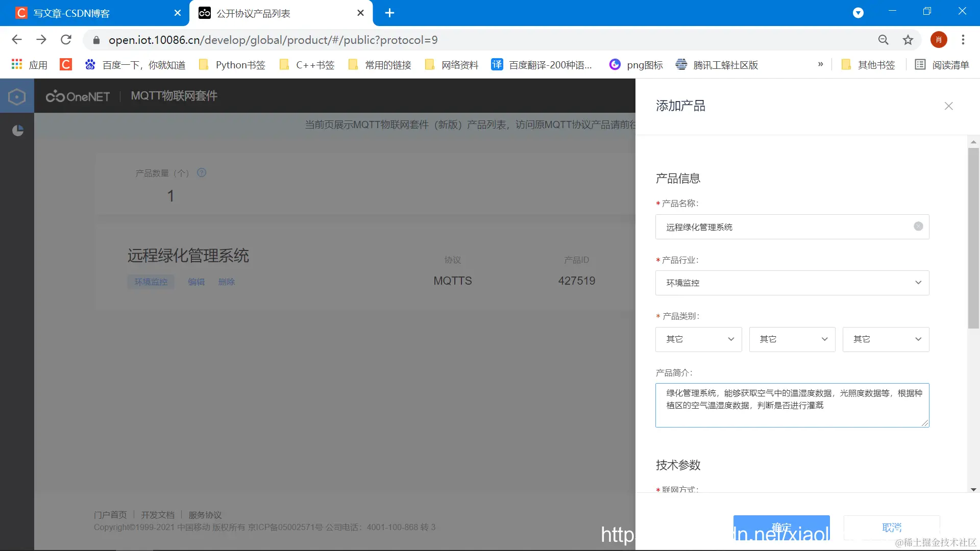This screenshot has width=980, height=551.
Task: Clear the 产品名称 field with the X icon
Action: pos(918,227)
